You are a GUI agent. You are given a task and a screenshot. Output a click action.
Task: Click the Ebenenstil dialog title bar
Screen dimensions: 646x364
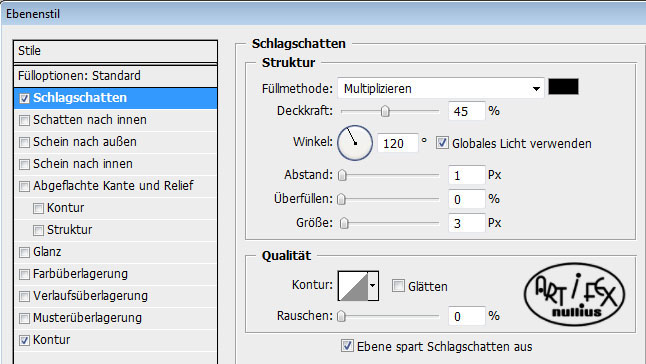pyautogui.click(x=323, y=14)
